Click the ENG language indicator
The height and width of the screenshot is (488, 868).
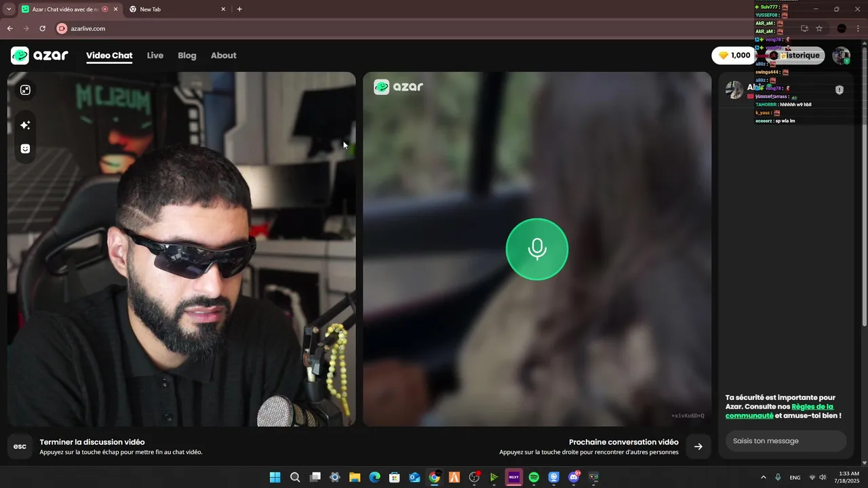tap(795, 477)
